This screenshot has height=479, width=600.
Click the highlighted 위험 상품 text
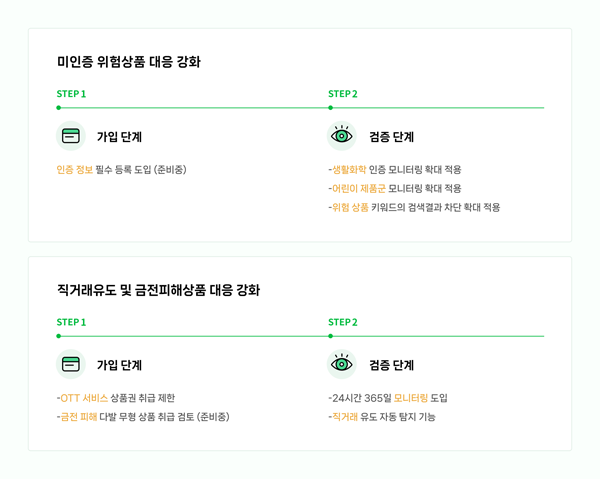click(350, 207)
